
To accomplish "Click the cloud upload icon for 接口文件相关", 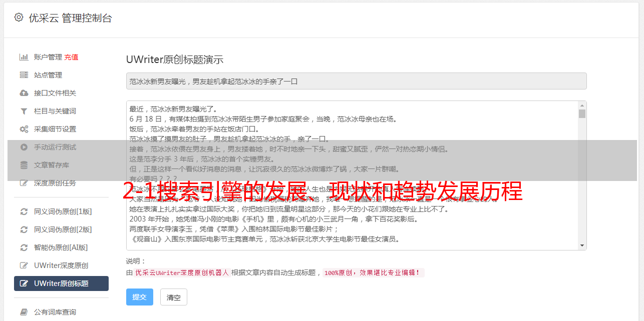I will (24, 93).
